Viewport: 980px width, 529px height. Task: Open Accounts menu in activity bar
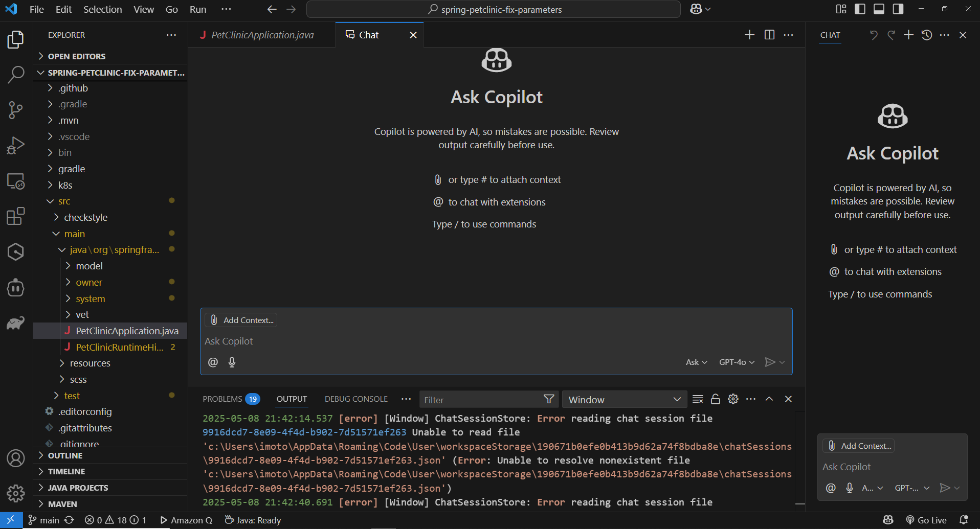(16, 458)
